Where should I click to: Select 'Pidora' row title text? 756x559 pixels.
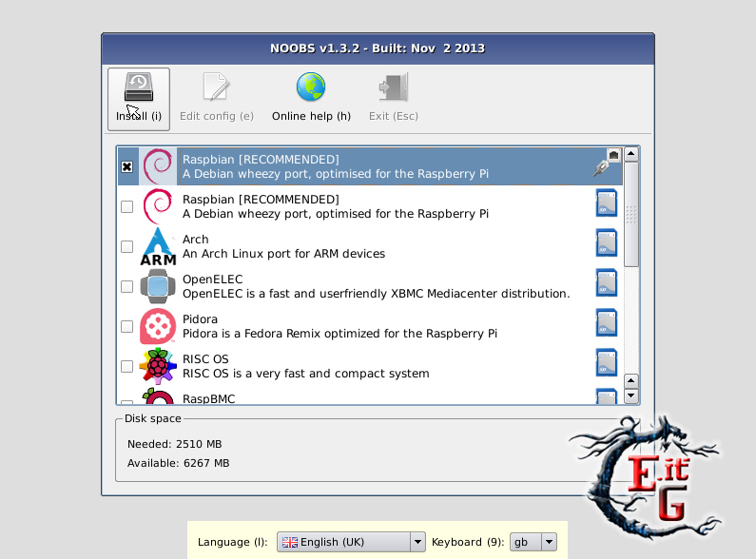point(200,319)
